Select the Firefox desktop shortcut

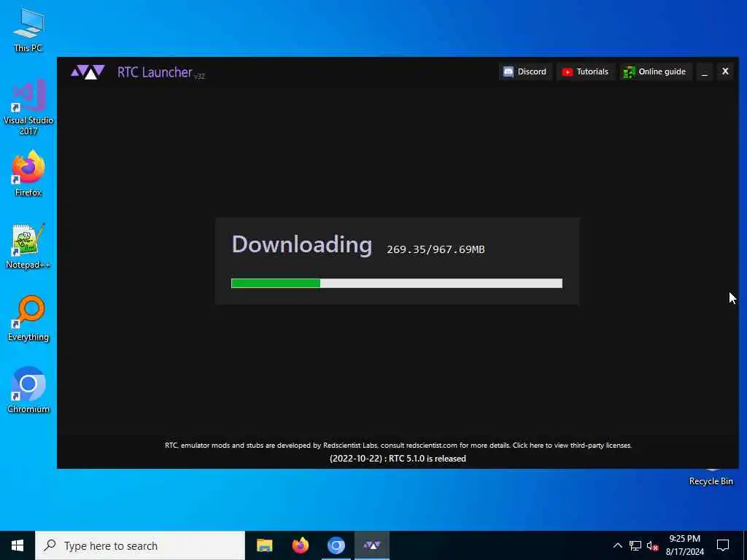point(28,174)
